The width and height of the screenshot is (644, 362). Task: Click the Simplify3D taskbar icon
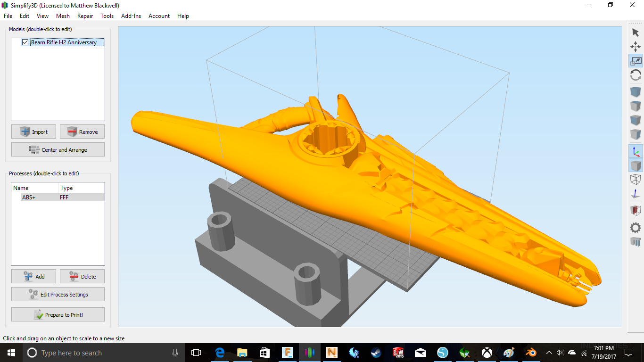point(309,353)
